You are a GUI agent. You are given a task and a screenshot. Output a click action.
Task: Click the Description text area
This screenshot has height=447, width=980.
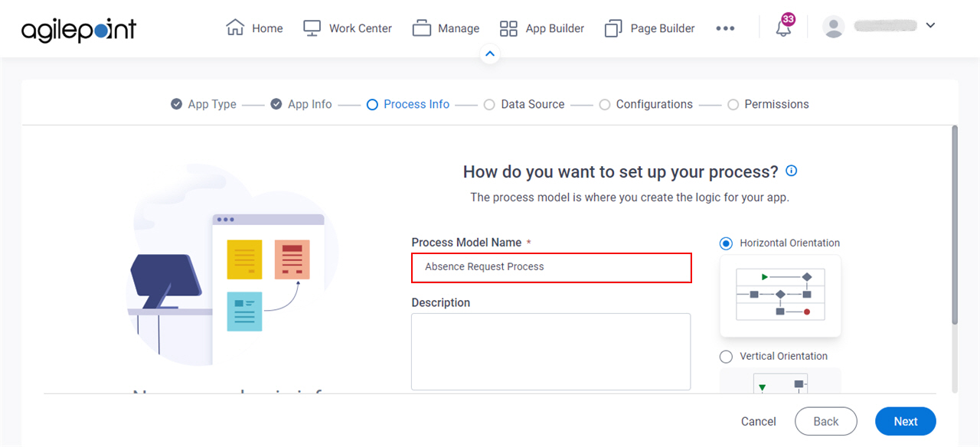(551, 351)
